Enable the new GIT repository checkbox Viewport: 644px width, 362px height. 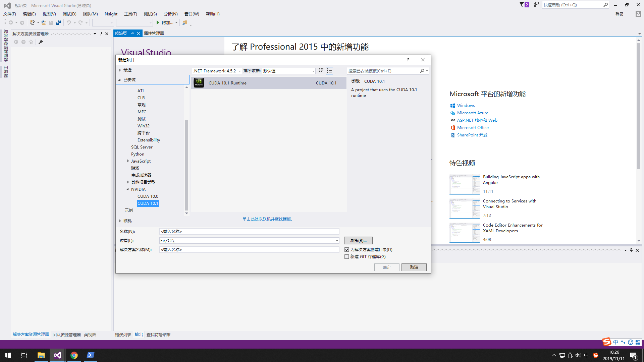coord(347,256)
